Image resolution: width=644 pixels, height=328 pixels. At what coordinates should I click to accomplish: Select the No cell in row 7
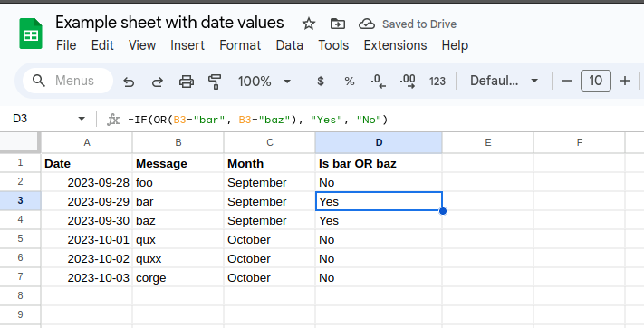(x=379, y=278)
